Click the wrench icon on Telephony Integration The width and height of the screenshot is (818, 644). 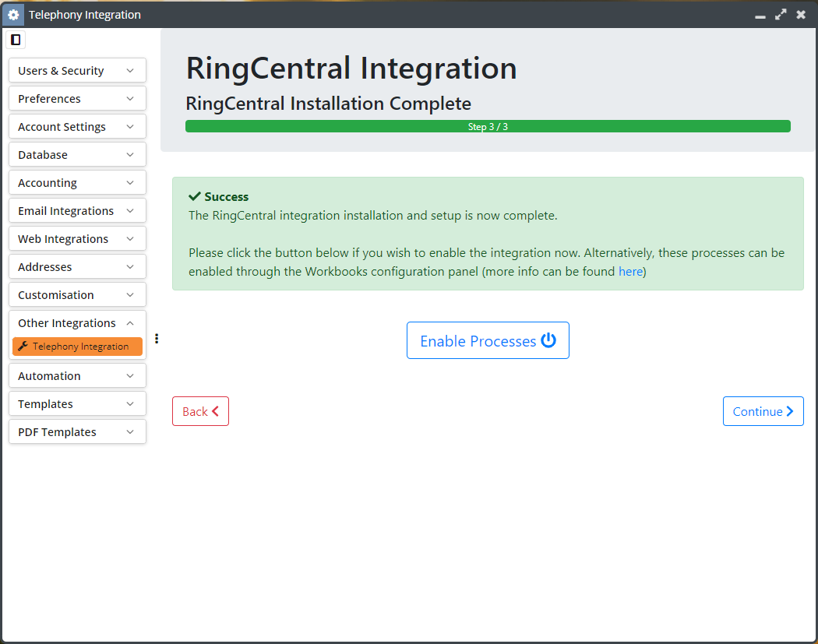(23, 347)
